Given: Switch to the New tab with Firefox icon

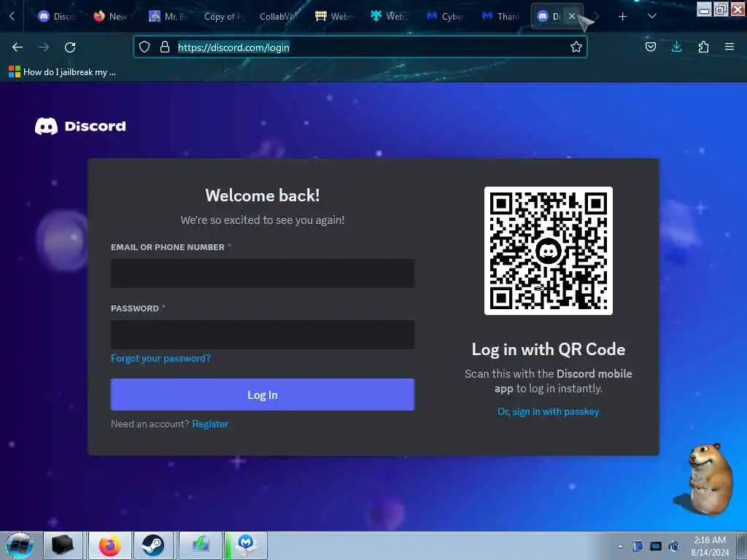Looking at the screenshot, I should [x=111, y=17].
